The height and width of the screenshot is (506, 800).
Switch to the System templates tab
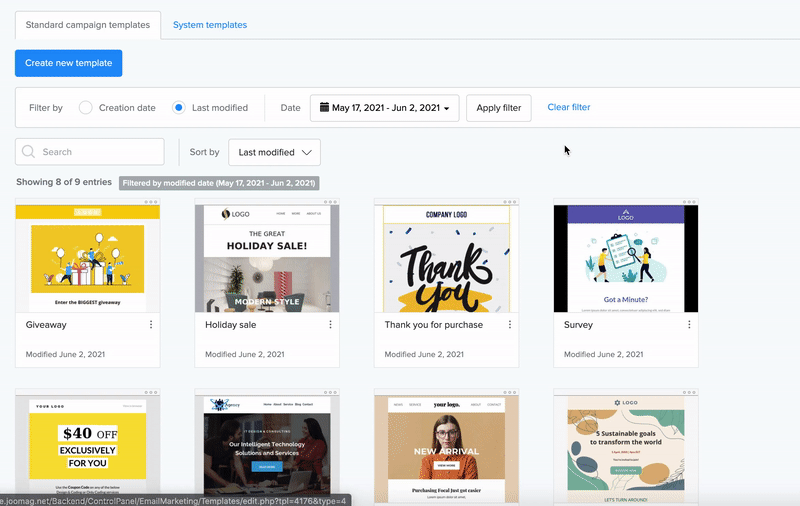[209, 24]
